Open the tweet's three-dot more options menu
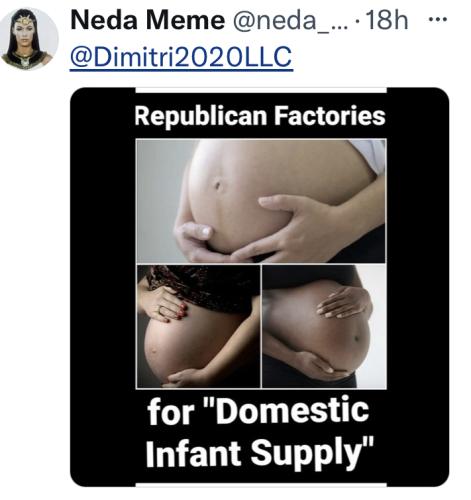Image resolution: width=471 pixels, height=500 pixels. (x=438, y=19)
